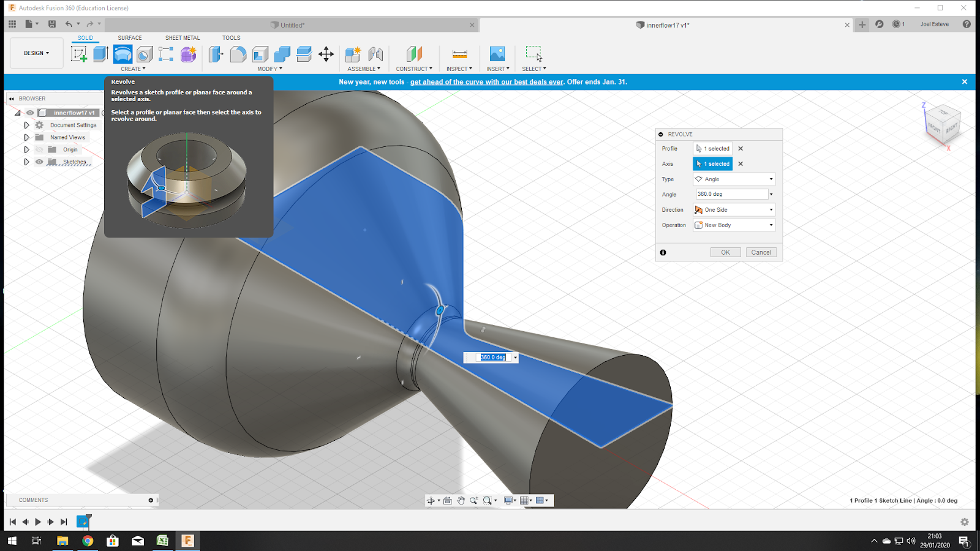The image size is (980, 551).
Task: Click inside the Angle field showing 360.0 deg
Action: (729, 193)
